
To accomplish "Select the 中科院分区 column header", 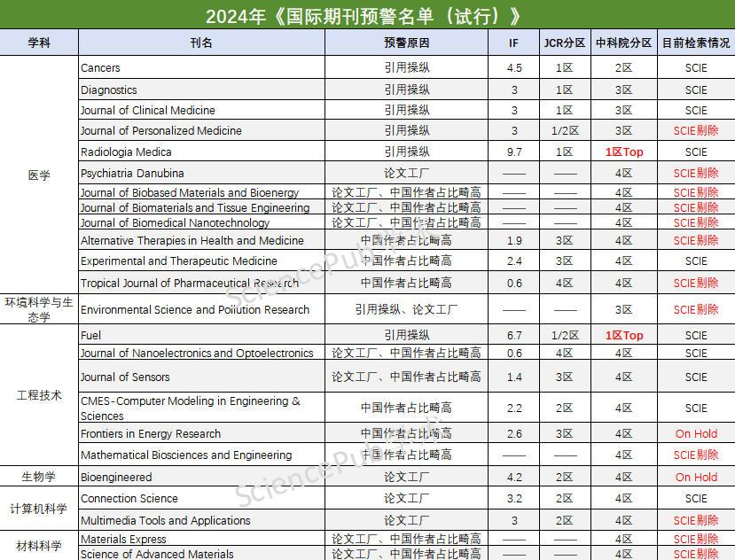I will click(x=624, y=43).
